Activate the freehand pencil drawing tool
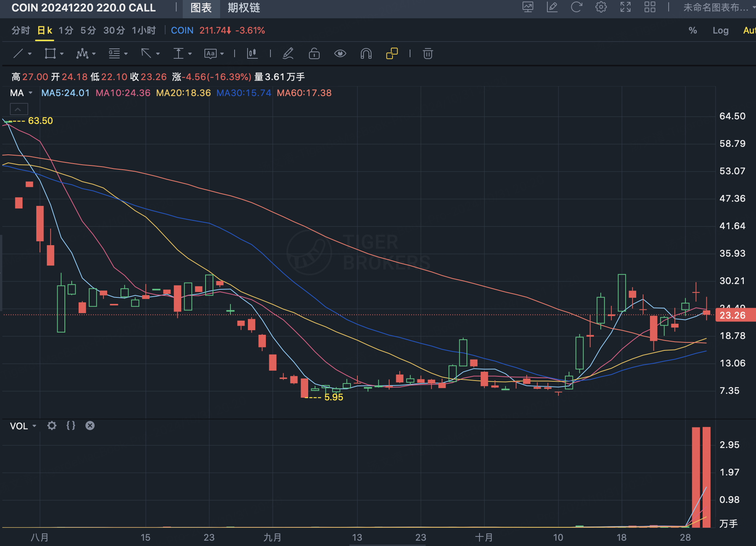756x546 pixels. click(x=288, y=54)
